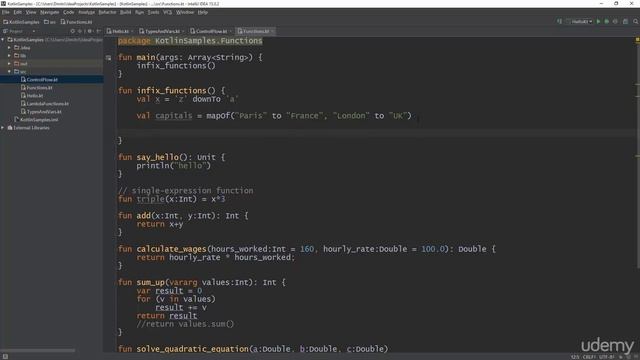Hide the Project tool window
The width and height of the screenshot is (640, 360).
coord(98,31)
